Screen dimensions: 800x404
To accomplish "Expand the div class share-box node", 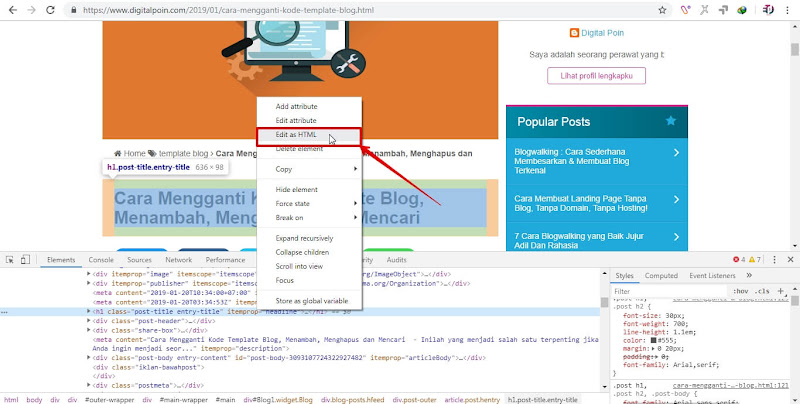I will 89,330.
